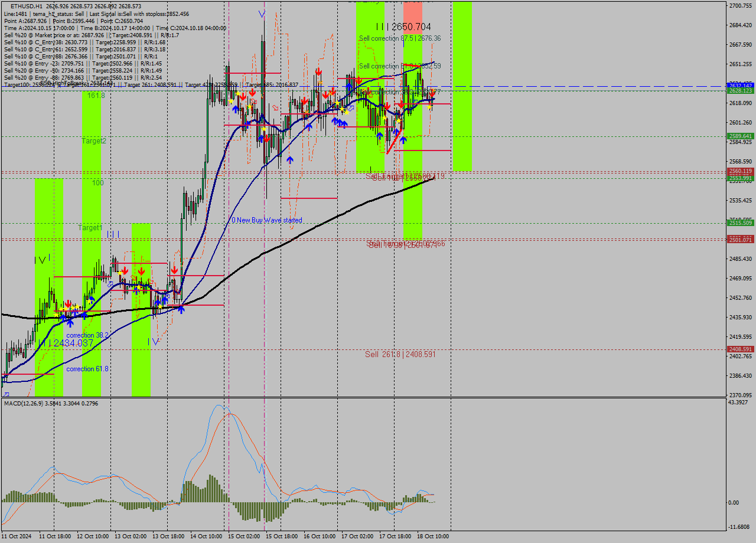Click the green 2553.991 price tag
Screen dimensions: 756x543
tap(740, 178)
